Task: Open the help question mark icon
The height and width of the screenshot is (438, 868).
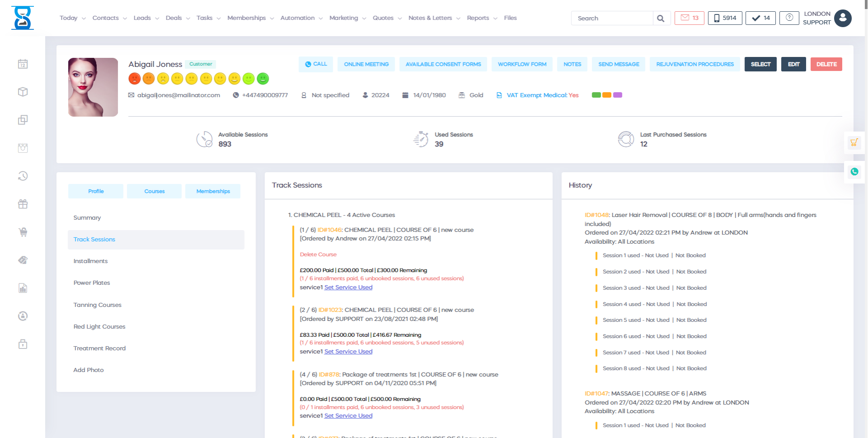Action: coord(789,18)
